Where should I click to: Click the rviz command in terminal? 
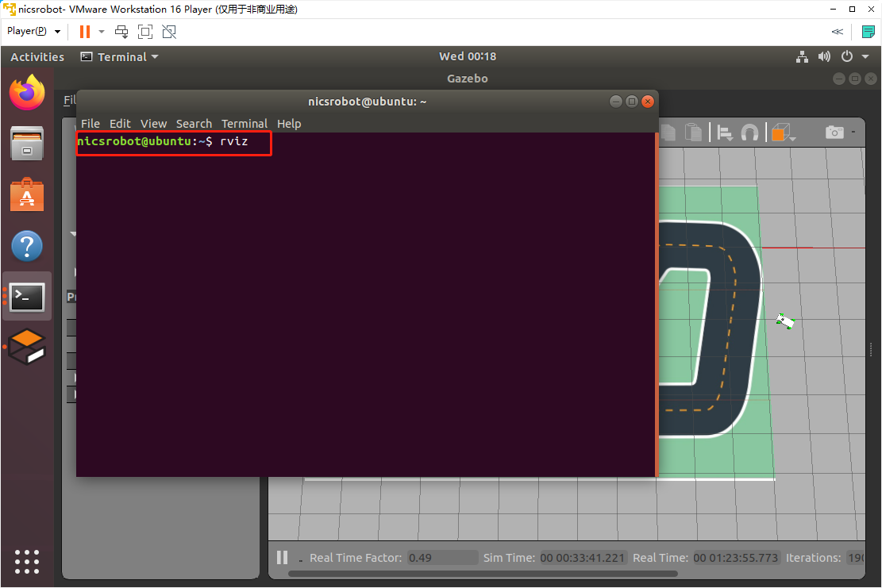tap(234, 141)
